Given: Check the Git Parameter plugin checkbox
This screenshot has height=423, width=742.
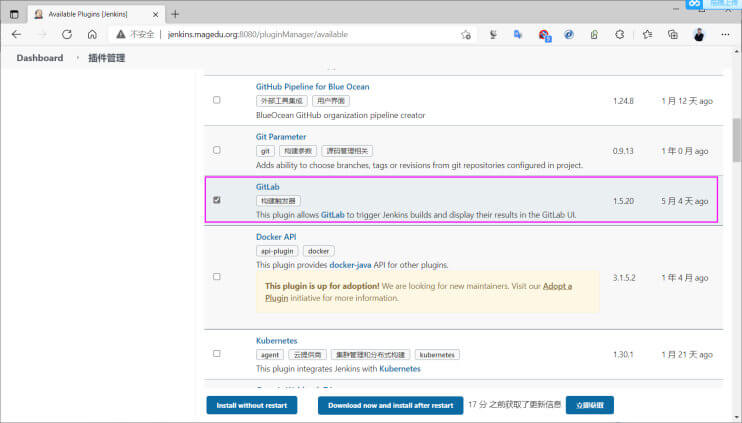Looking at the screenshot, I should click(x=217, y=150).
